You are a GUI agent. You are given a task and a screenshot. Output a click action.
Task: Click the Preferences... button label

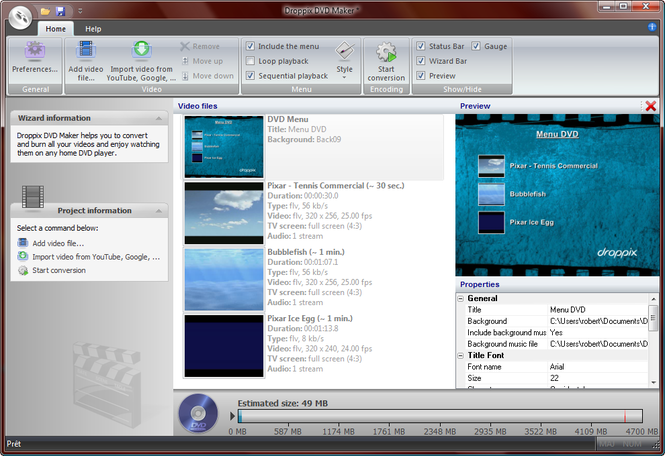tap(35, 69)
